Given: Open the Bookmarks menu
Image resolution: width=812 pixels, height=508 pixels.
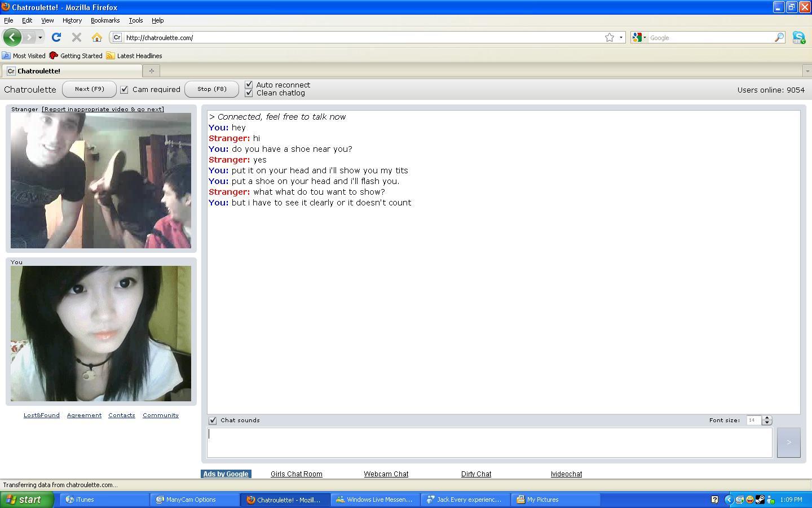Looking at the screenshot, I should pos(105,20).
